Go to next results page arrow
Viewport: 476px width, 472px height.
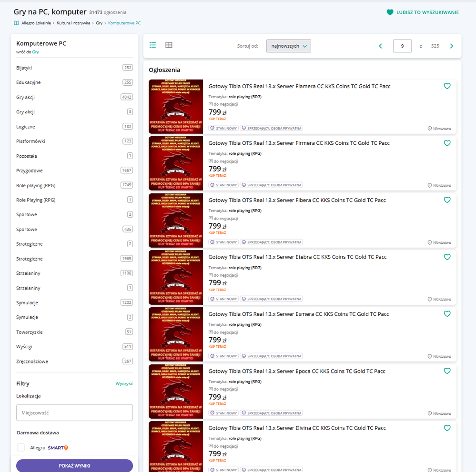click(451, 46)
